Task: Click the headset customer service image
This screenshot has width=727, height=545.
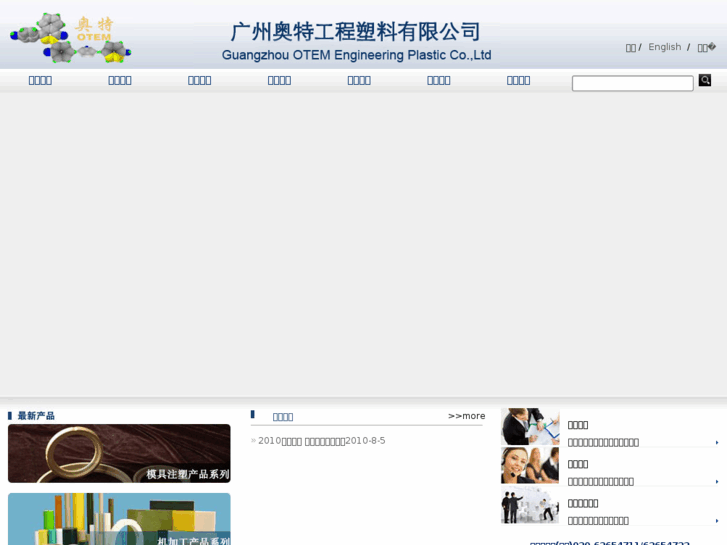Action: coord(530,465)
